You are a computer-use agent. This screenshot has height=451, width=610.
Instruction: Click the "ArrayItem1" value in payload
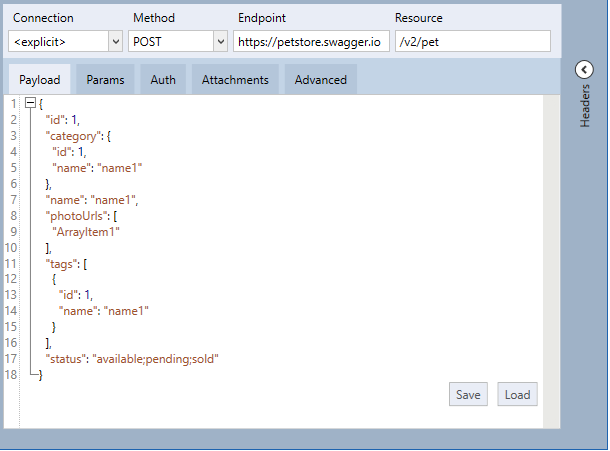coord(86,231)
